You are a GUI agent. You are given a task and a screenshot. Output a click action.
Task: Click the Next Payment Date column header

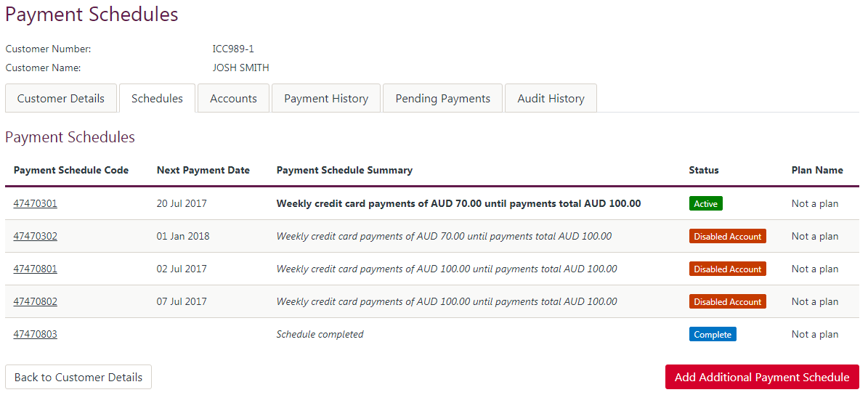[x=203, y=171]
